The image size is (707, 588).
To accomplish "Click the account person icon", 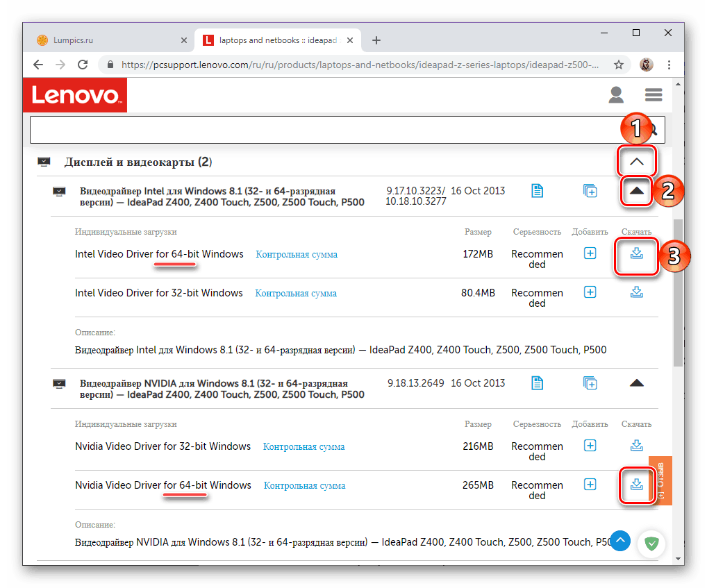I will (616, 95).
